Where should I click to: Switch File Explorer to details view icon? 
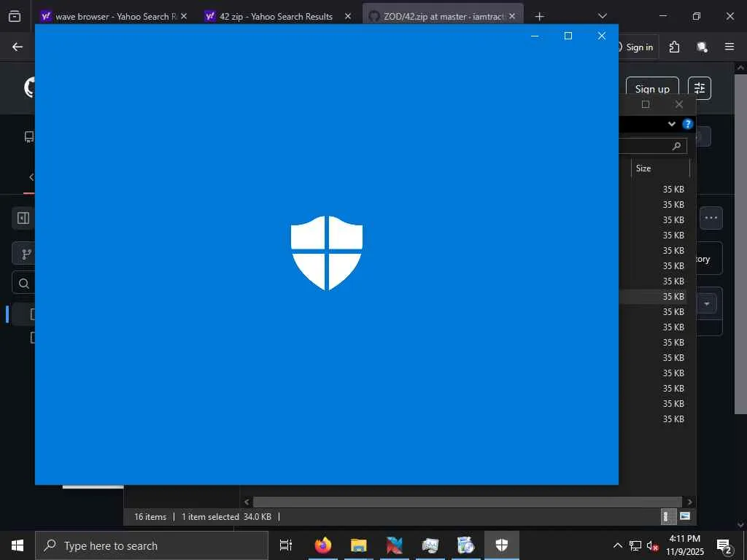coord(668,517)
